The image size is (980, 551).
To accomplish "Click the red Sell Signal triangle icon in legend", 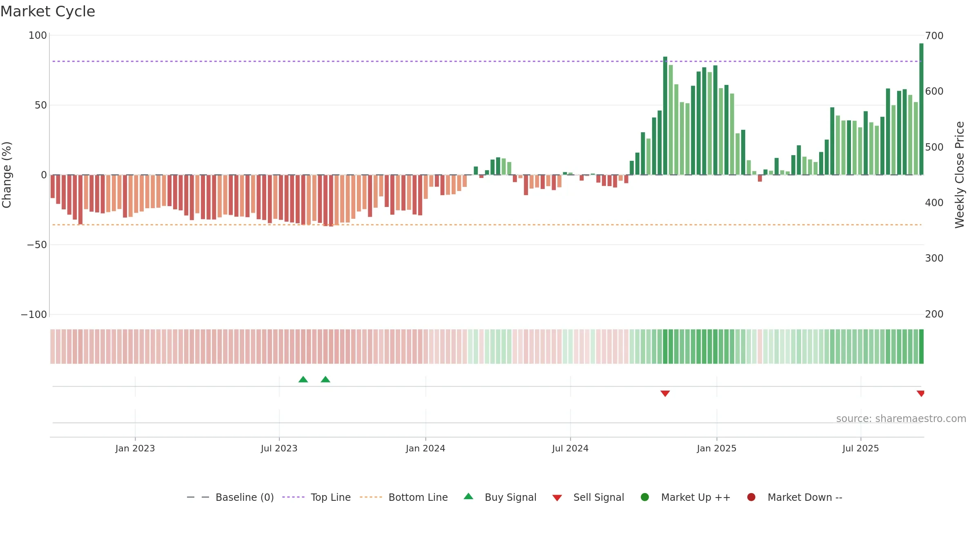I will [x=557, y=498].
